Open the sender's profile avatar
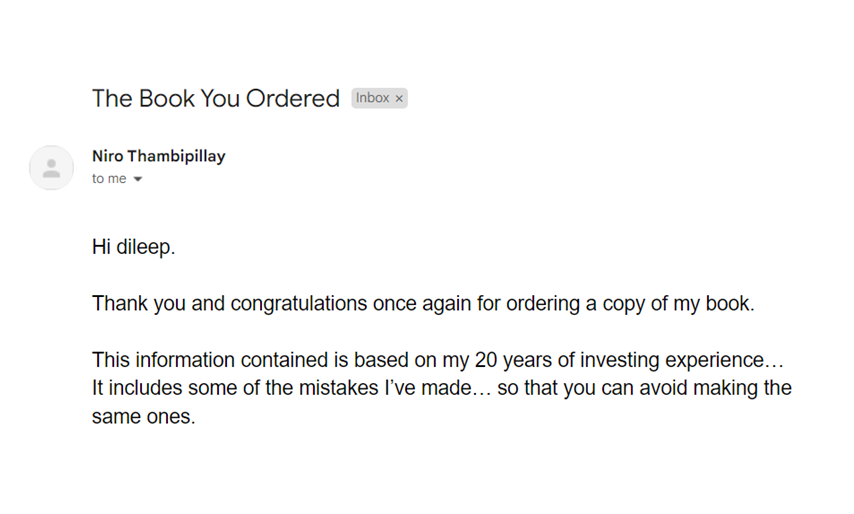 (x=51, y=168)
